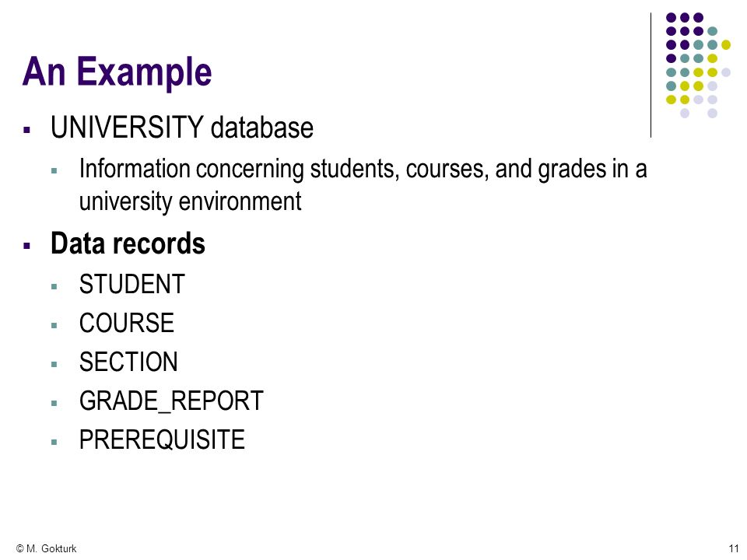747x560 pixels.
Task: Click the GRADE_REPORT list entry
Action: (x=171, y=401)
